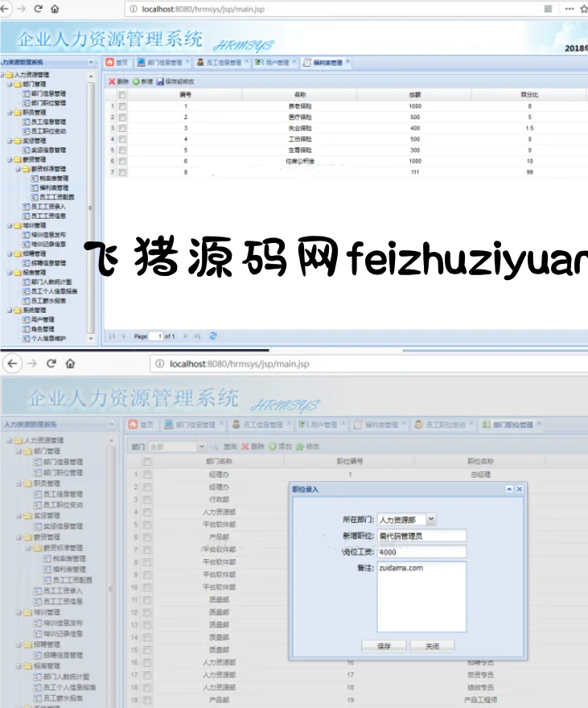Click the 新增 add icon in welfare toolbar
The width and height of the screenshot is (588, 708).
click(x=137, y=81)
